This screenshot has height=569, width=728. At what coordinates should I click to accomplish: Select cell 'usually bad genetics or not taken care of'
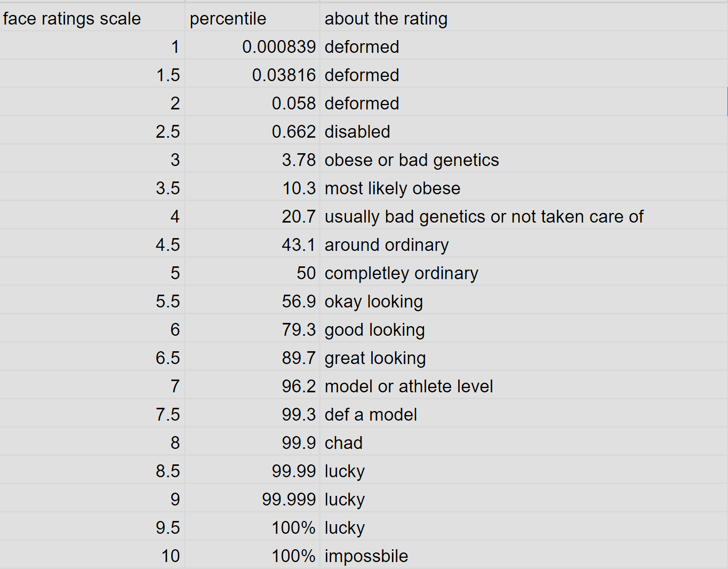(x=484, y=217)
